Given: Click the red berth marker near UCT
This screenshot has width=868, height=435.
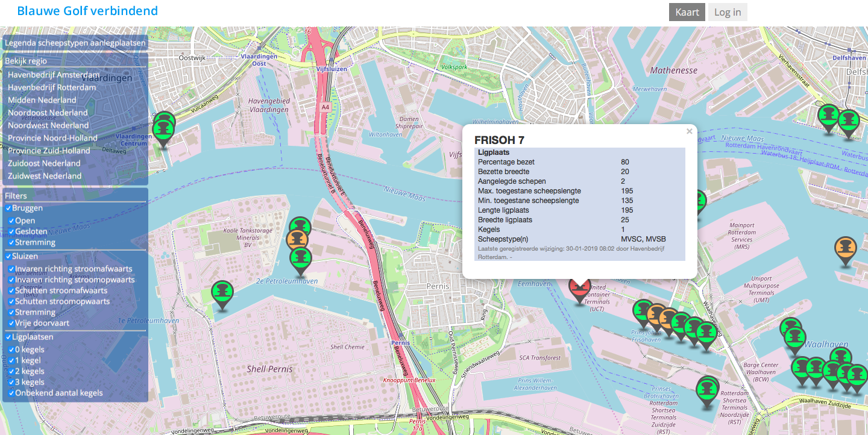Looking at the screenshot, I should 580,289.
